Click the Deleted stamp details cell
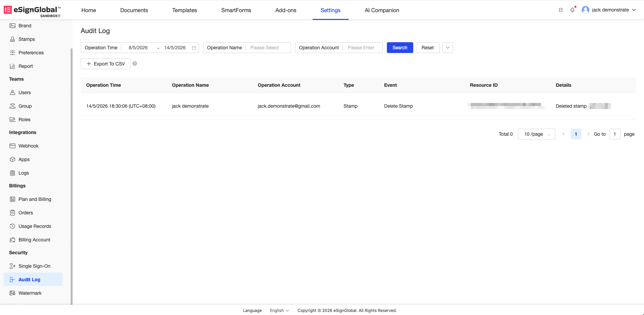 tap(583, 106)
